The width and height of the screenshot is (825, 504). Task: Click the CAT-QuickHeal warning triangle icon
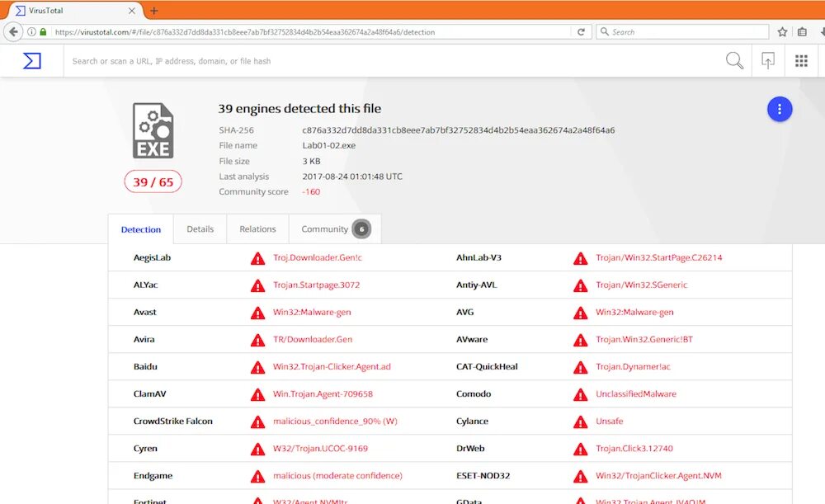coord(580,367)
